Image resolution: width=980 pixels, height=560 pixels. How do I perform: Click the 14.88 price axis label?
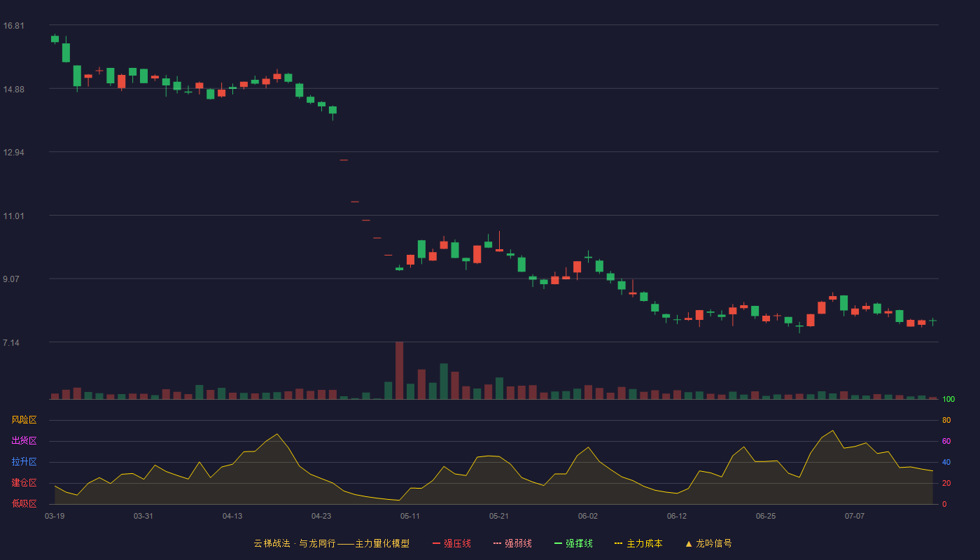tap(13, 90)
